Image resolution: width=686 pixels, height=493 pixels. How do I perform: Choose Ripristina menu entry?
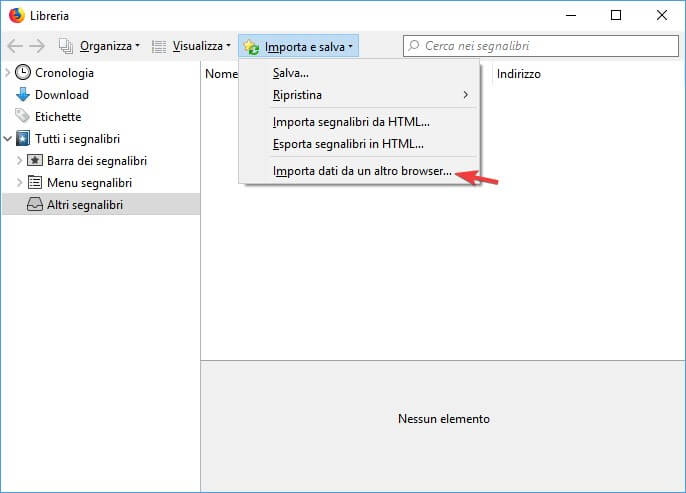pyautogui.click(x=359, y=95)
